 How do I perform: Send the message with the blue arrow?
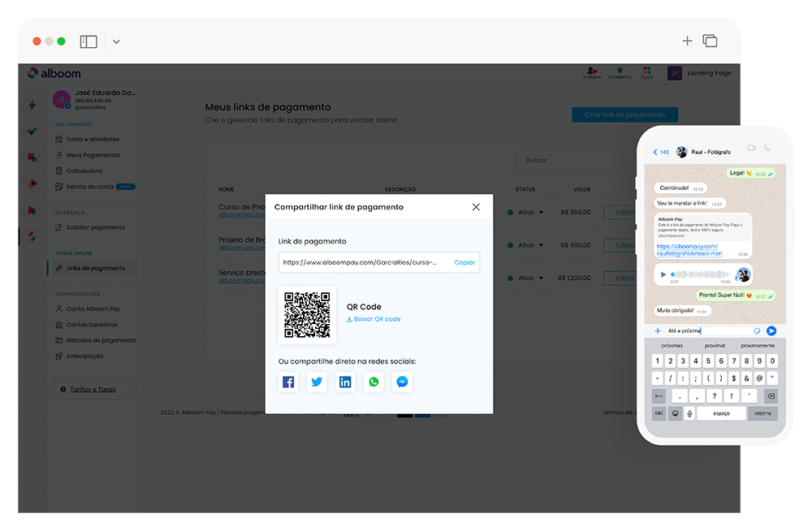coord(771,331)
